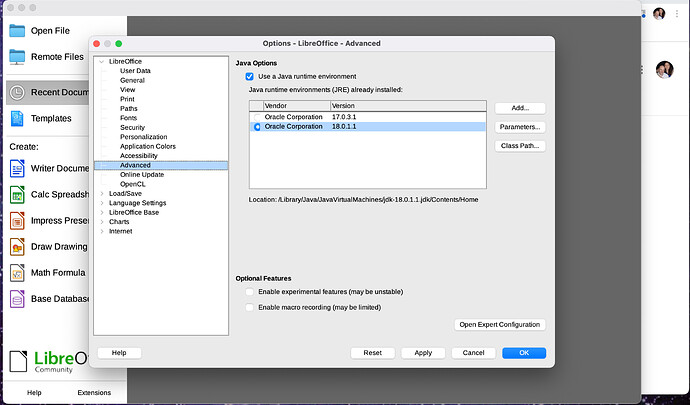Sort JRE list by Version column header

coord(408,106)
